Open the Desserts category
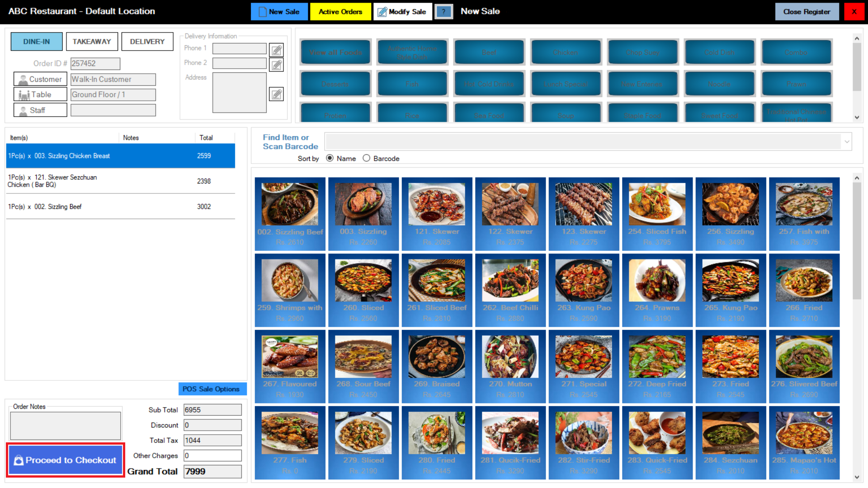This screenshot has height=488, width=868. 335,84
